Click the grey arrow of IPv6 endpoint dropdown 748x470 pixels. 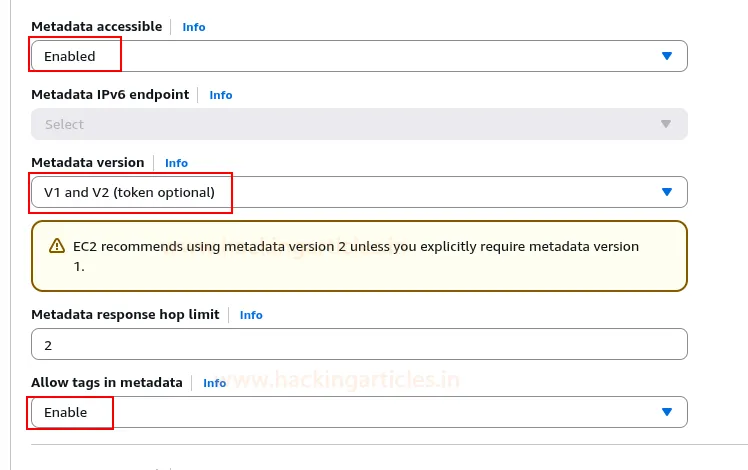pos(667,124)
